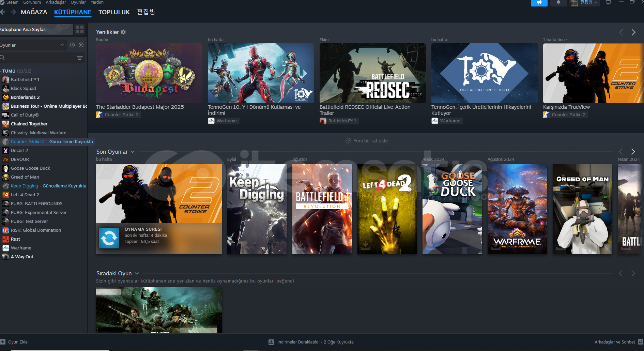
Task: Switch library to grid collections view
Action: coord(80,29)
